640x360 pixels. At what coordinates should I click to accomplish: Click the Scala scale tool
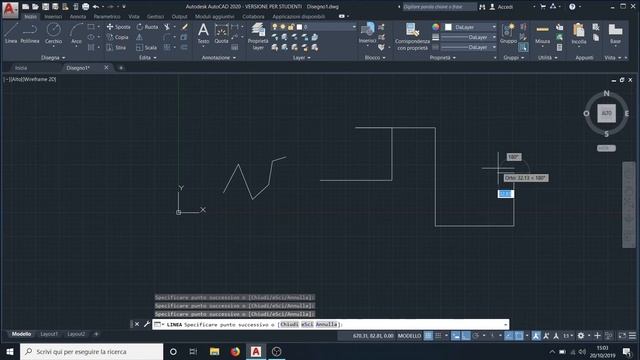[147, 47]
